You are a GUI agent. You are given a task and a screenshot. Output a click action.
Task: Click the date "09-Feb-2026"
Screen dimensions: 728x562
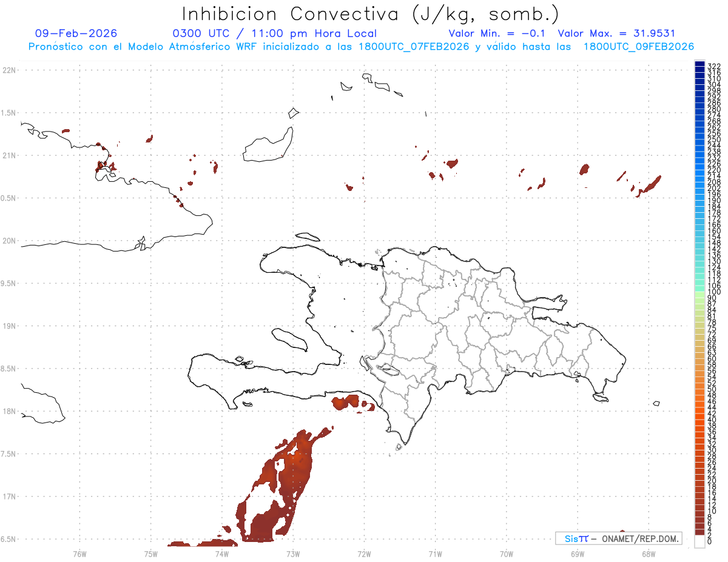tap(76, 33)
